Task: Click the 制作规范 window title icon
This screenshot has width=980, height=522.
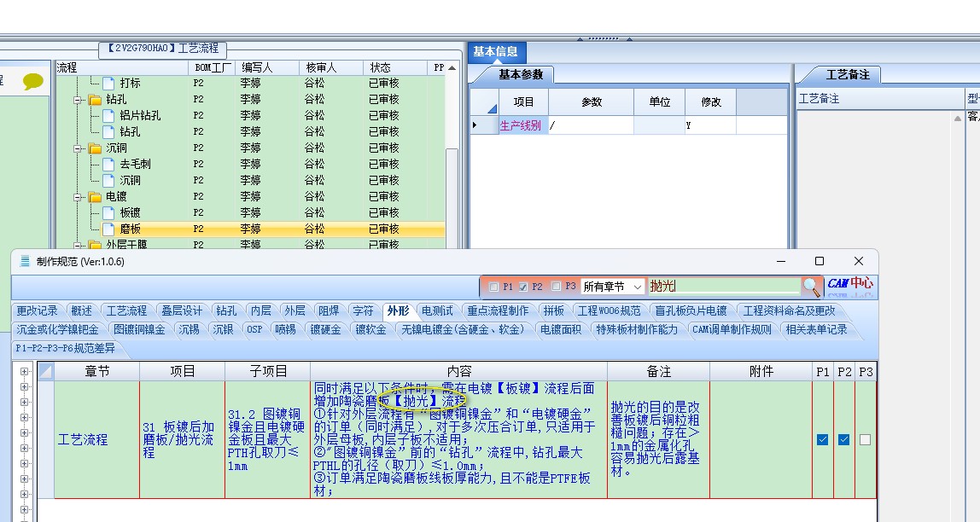Action: [25, 261]
